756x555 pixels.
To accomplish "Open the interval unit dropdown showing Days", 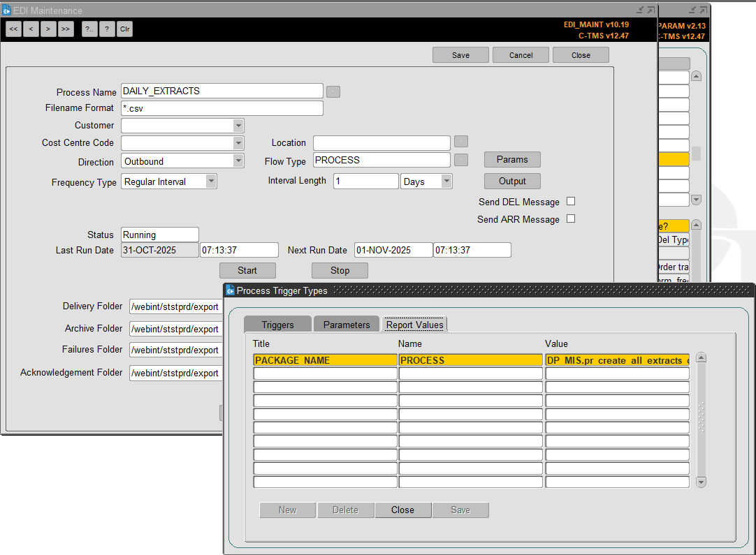I will pyautogui.click(x=446, y=182).
